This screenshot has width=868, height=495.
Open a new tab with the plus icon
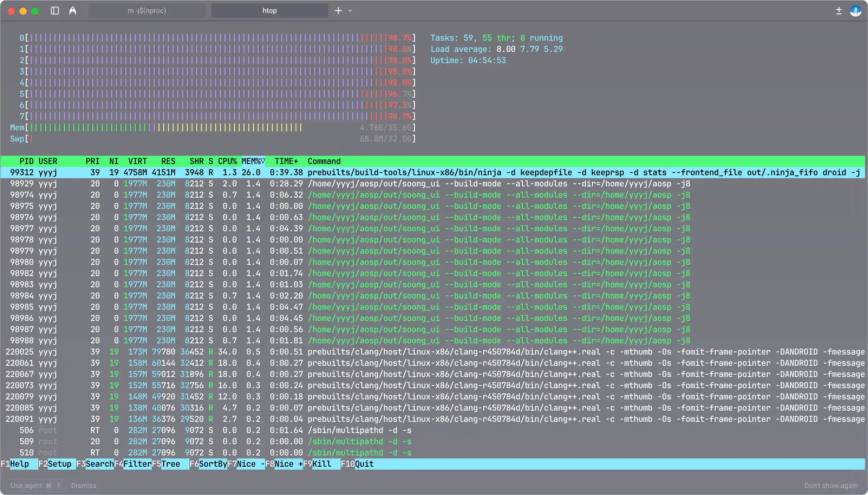pos(338,11)
